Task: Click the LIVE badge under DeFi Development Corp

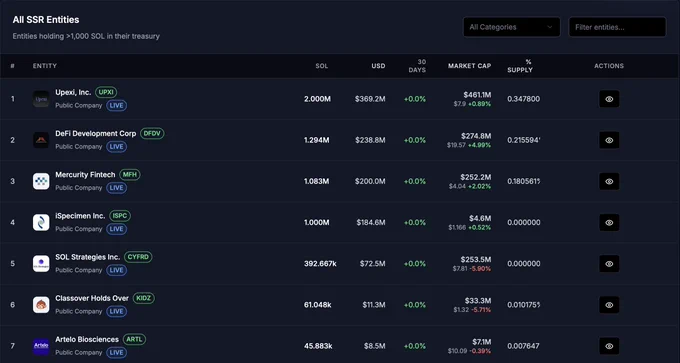Action: point(117,147)
